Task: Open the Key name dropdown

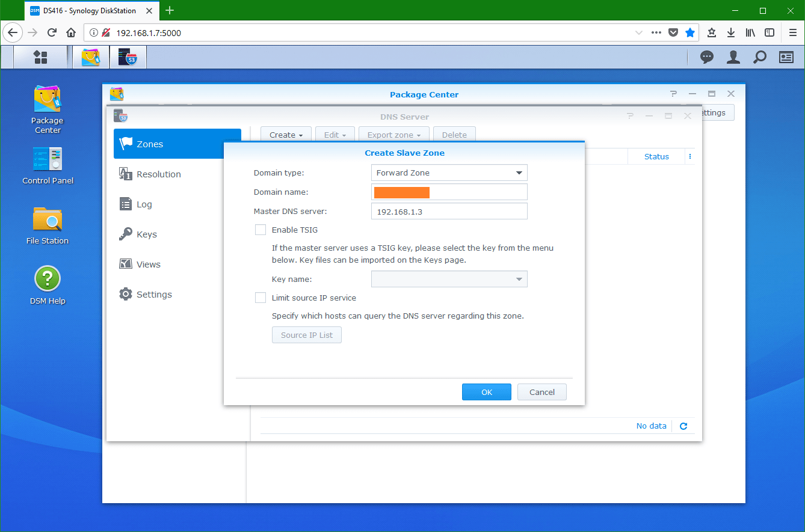Action: (449, 279)
